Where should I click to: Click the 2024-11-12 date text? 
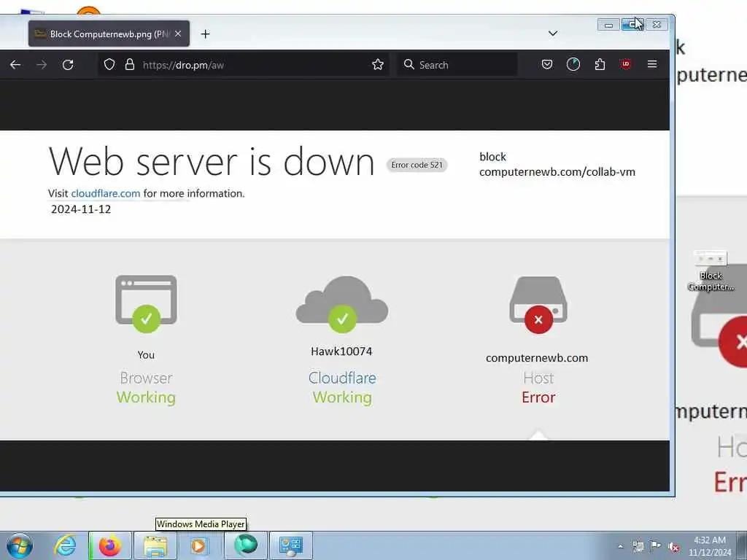(81, 209)
